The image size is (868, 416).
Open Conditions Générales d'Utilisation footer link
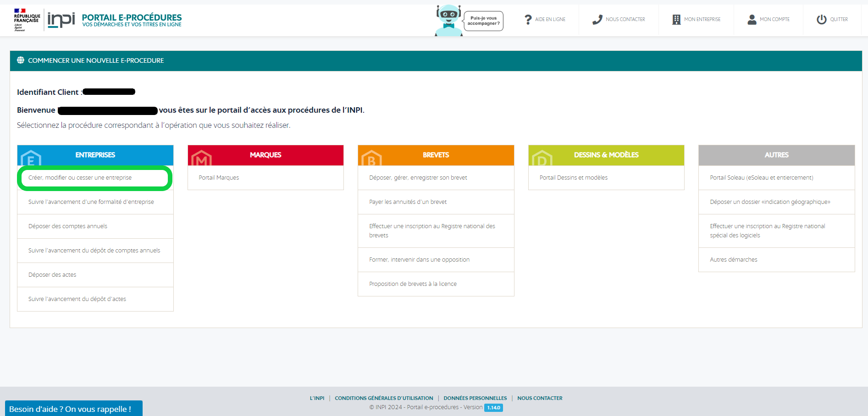click(x=384, y=398)
